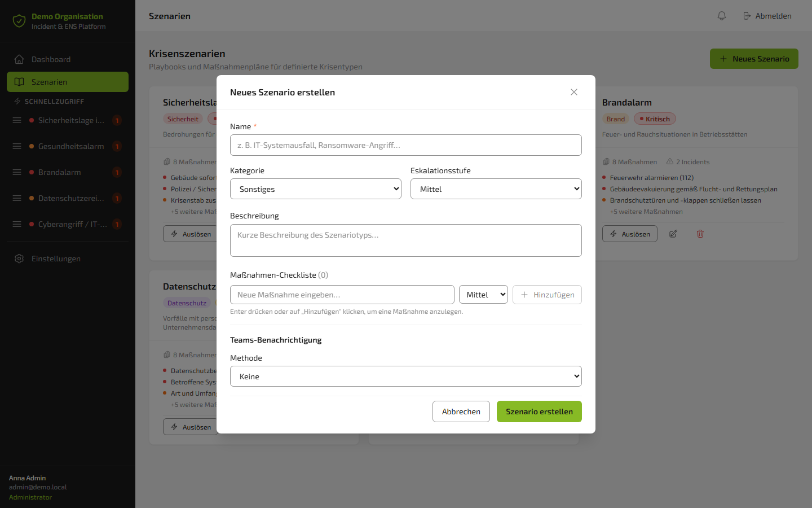
Task: Click the admin@demo.local email text
Action: point(38,487)
